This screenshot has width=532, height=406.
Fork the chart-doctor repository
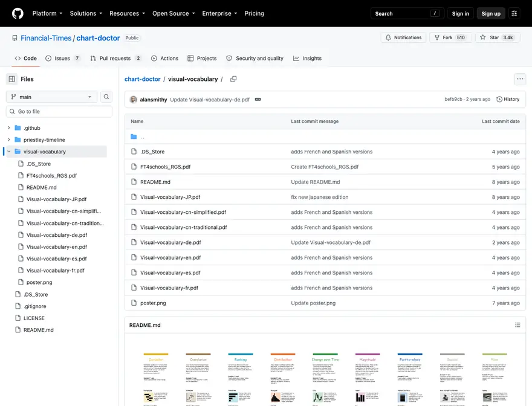450,37
